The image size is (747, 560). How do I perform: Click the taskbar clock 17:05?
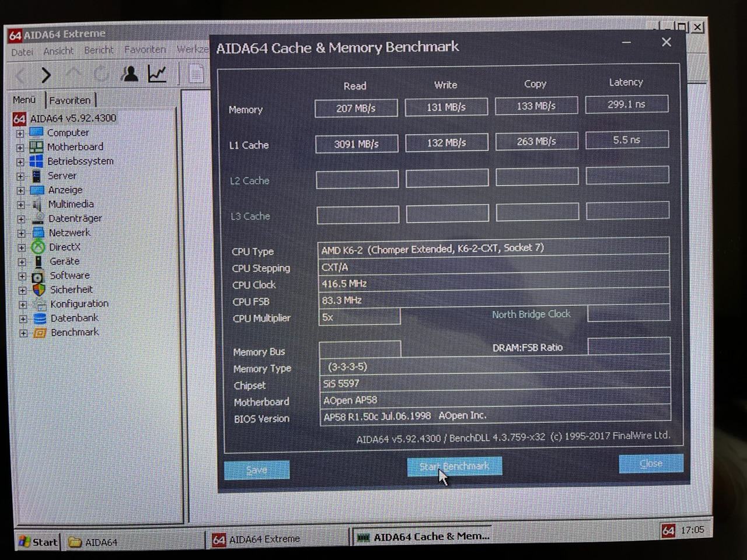pyautogui.click(x=692, y=530)
